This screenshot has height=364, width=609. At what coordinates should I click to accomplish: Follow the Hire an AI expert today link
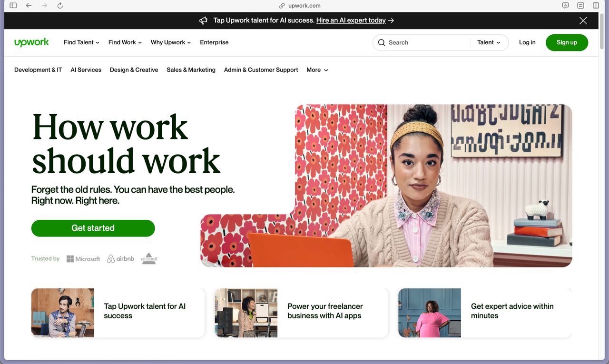pyautogui.click(x=351, y=20)
